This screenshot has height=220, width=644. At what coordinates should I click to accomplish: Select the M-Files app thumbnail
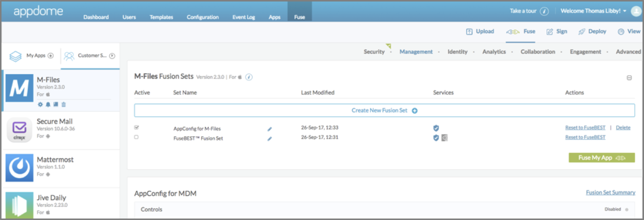tap(19, 88)
